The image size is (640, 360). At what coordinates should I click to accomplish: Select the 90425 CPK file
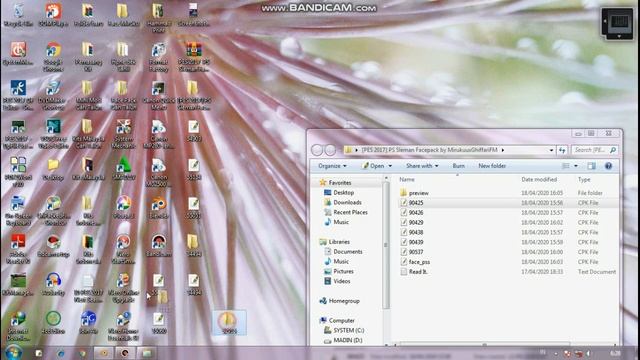pyautogui.click(x=416, y=203)
